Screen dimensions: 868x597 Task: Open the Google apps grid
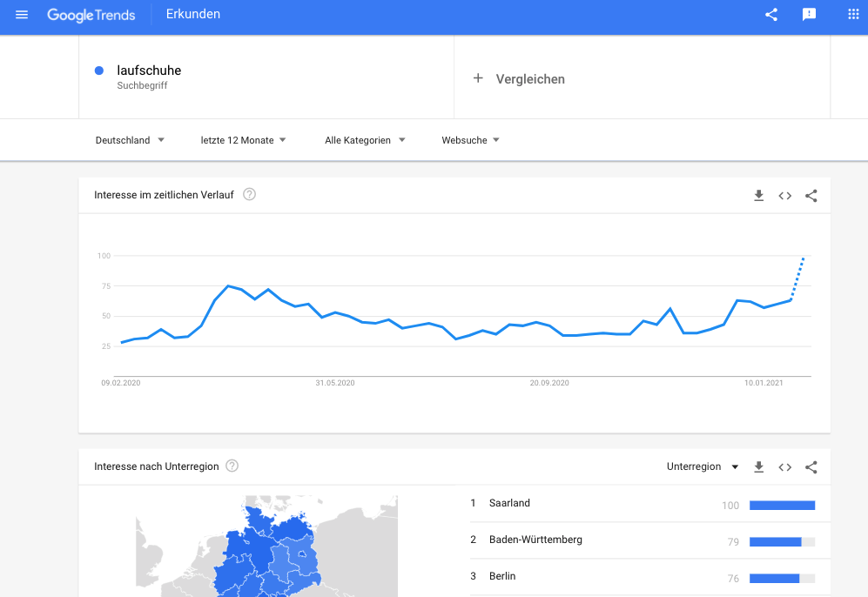point(853,15)
